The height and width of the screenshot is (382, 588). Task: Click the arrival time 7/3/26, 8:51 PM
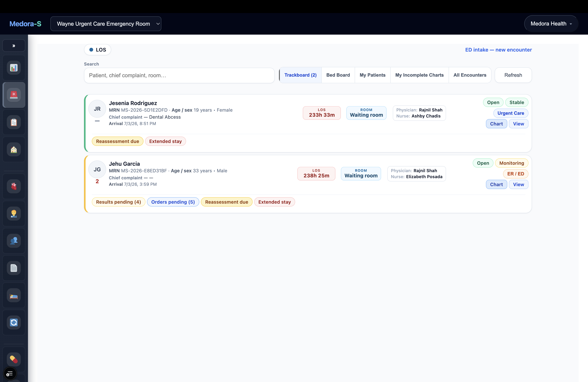[x=140, y=124]
